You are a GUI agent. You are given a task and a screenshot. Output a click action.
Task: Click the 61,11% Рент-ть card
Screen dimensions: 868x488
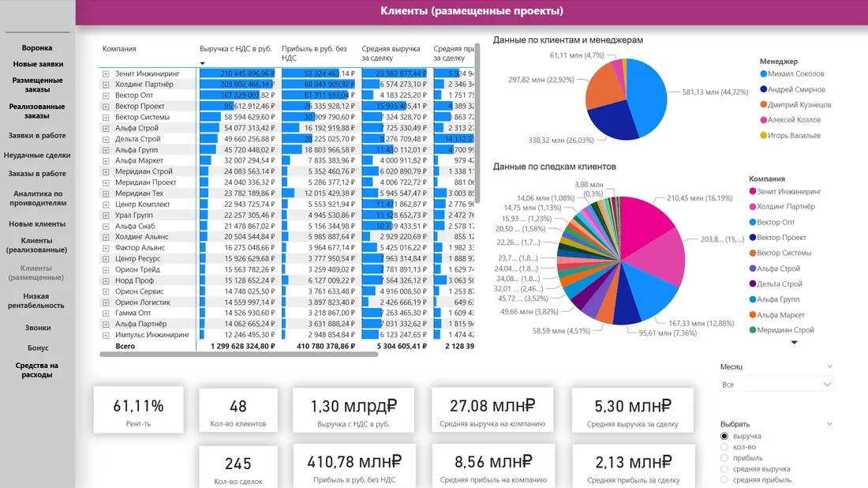138,410
